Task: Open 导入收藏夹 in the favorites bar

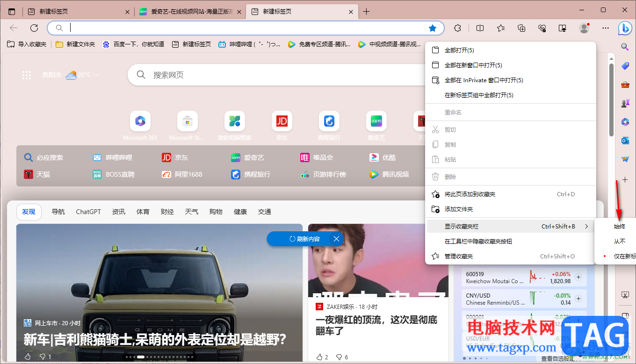Action: (x=27, y=44)
